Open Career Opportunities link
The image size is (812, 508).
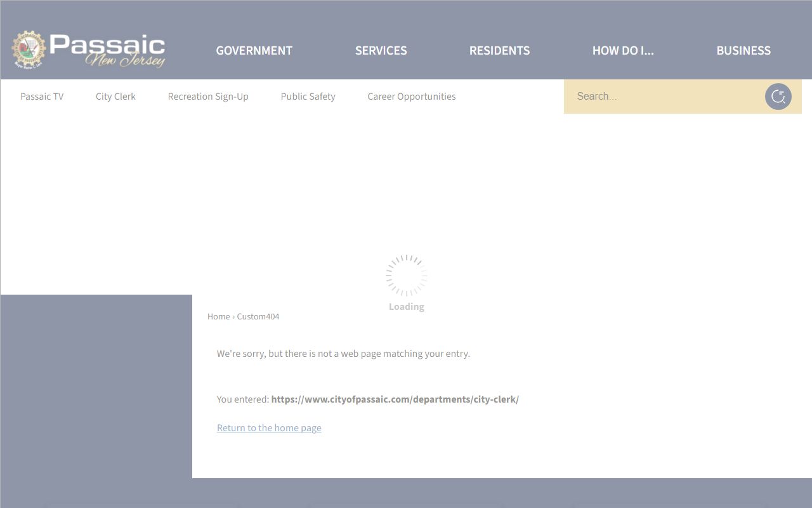411,97
